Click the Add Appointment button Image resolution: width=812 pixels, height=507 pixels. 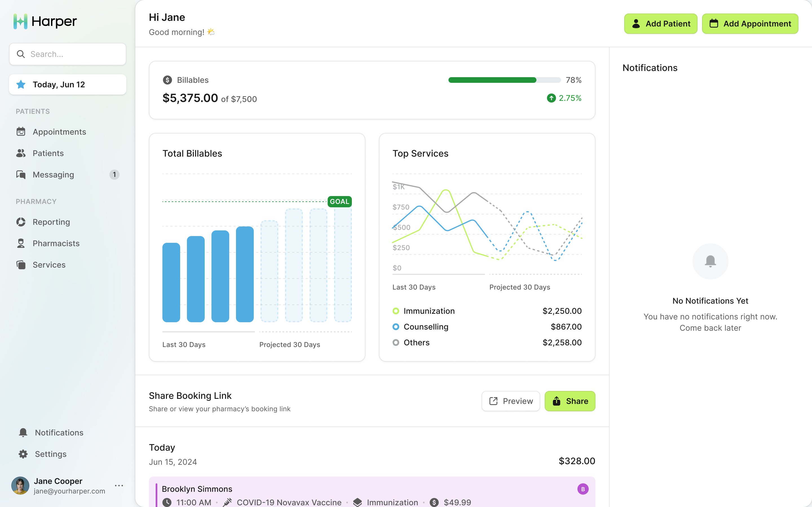(750, 24)
